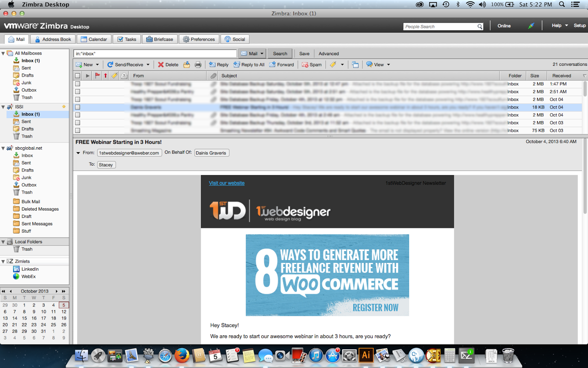Open Firefox from the Dock
This screenshot has height=368, width=588.
pyautogui.click(x=182, y=356)
